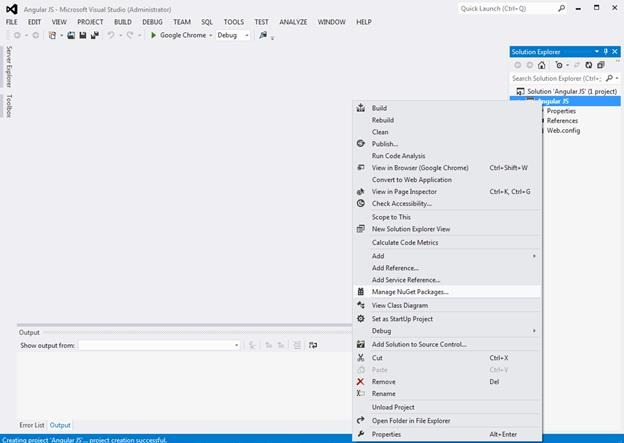Expand the Debug submenu arrow in context menu
This screenshot has width=624, height=443.
534,331
